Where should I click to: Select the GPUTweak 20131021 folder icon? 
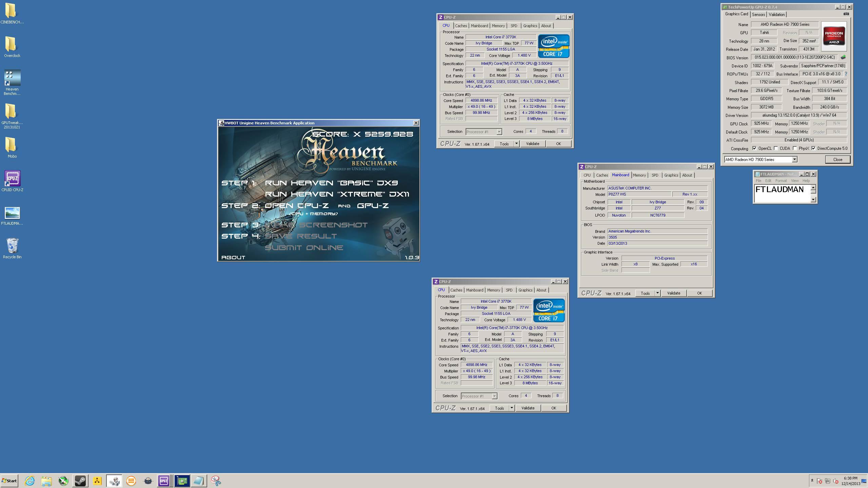(x=12, y=116)
